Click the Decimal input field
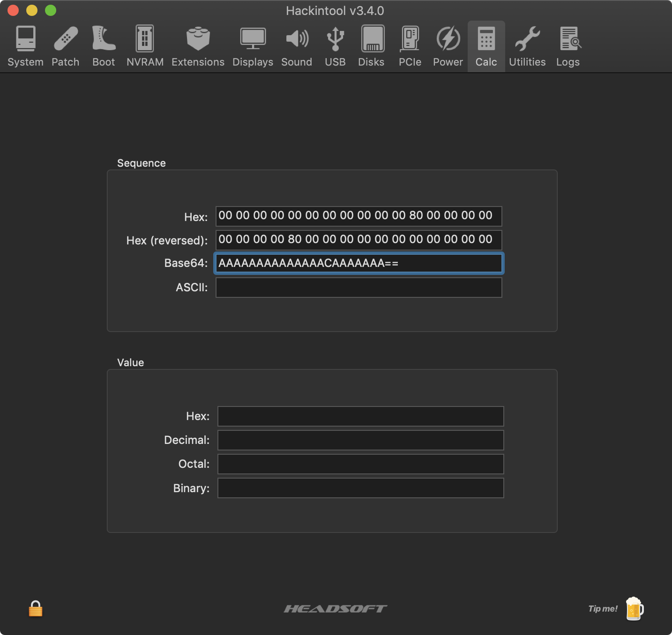Viewport: 672px width, 635px height. (x=361, y=440)
